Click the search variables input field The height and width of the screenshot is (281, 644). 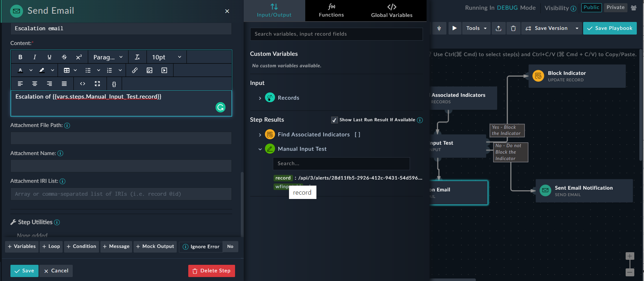pos(336,34)
